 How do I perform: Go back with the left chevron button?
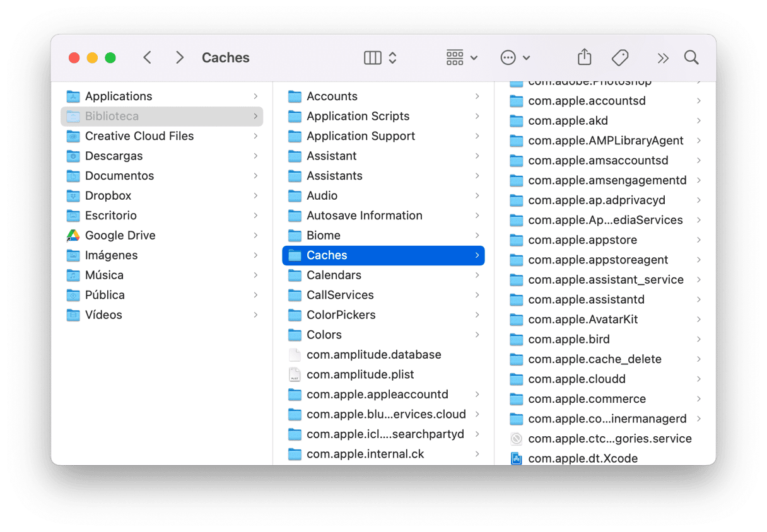pyautogui.click(x=148, y=58)
